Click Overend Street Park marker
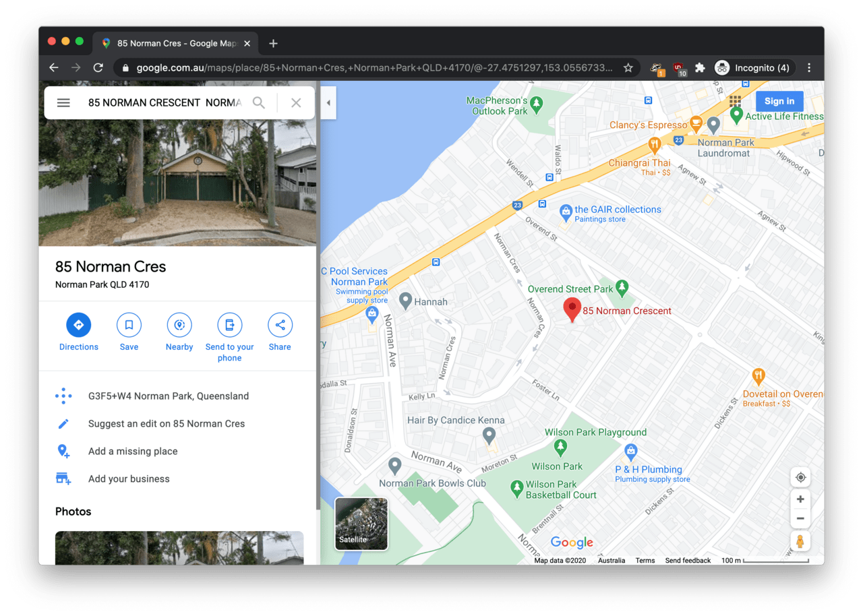 622,288
